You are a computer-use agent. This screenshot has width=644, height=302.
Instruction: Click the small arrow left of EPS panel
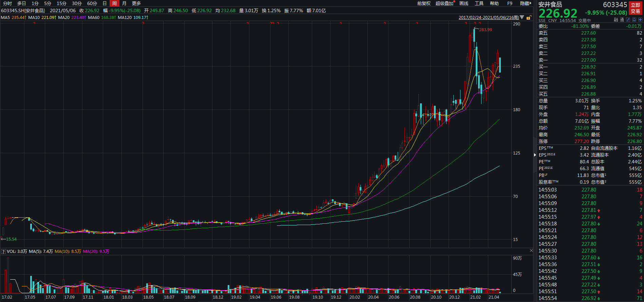click(535, 155)
